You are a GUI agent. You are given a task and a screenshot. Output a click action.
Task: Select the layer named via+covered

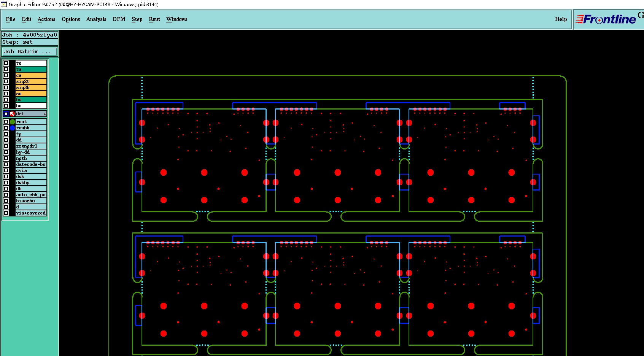[31, 213]
